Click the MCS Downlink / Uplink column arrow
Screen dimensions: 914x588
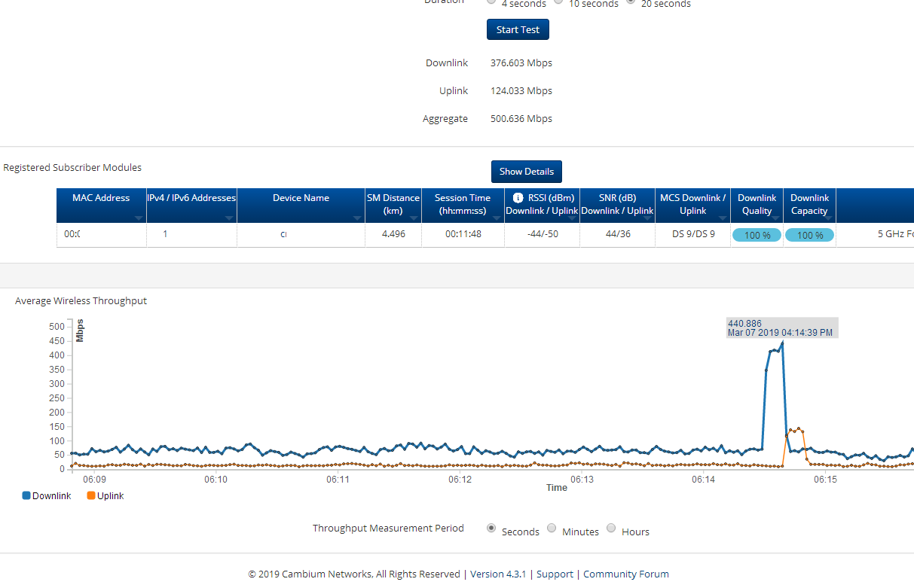[722, 218]
